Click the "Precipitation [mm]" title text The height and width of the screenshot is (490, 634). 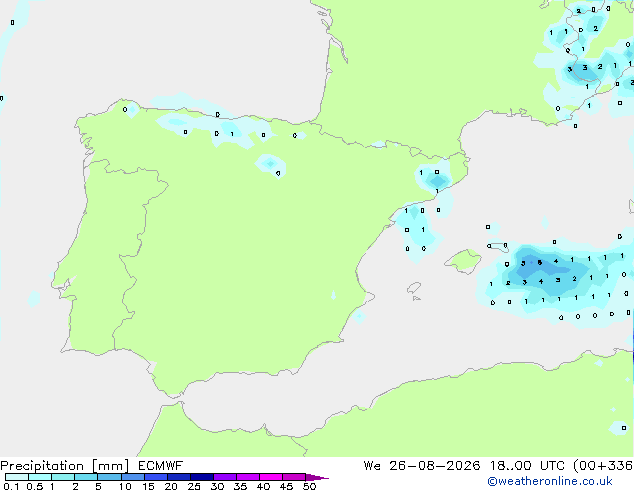[x=64, y=466]
